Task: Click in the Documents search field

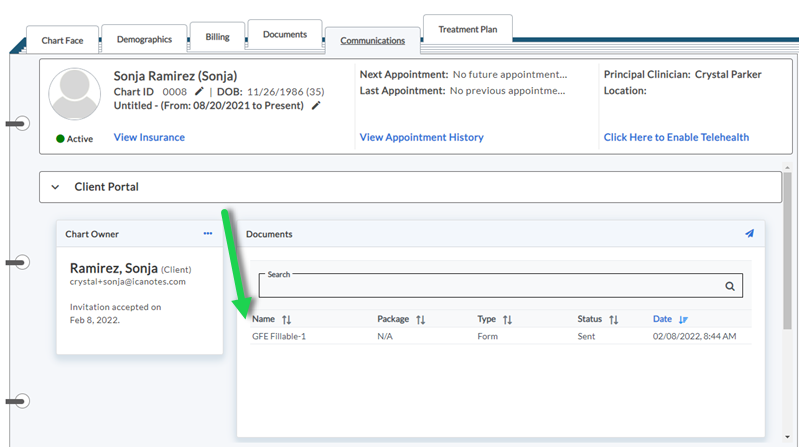Action: pyautogui.click(x=490, y=286)
